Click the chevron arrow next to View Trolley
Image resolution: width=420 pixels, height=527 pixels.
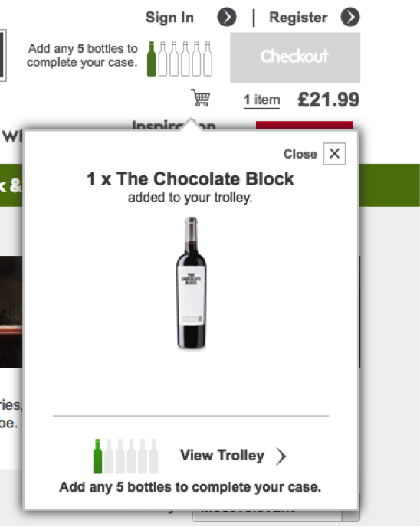pos(281,456)
